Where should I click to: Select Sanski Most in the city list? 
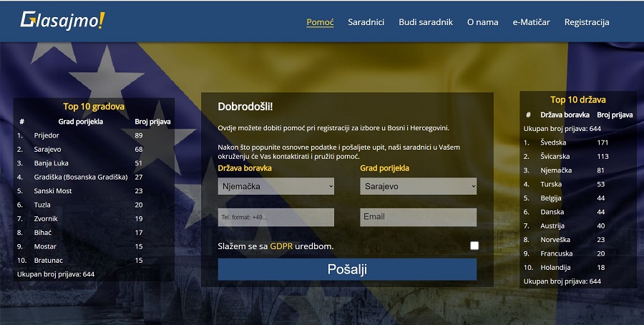click(x=52, y=190)
